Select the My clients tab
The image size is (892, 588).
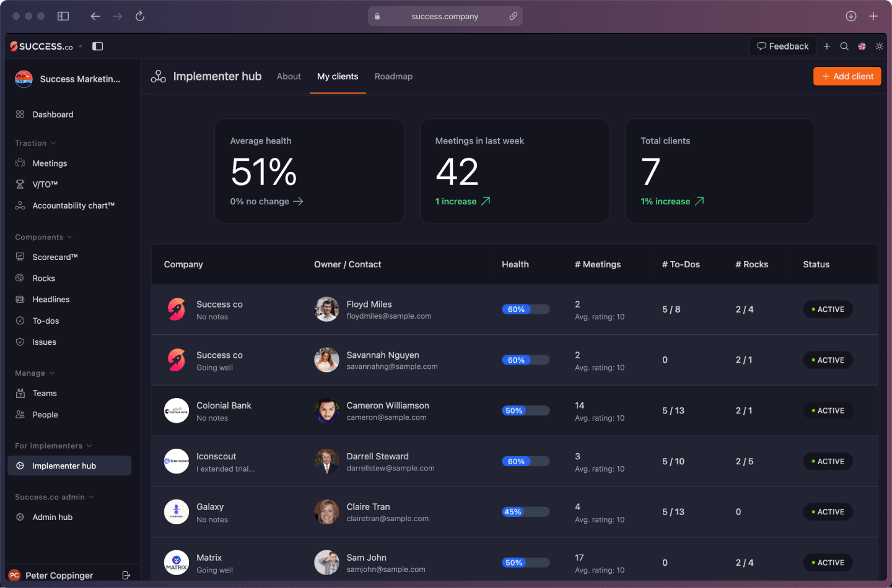(x=338, y=76)
